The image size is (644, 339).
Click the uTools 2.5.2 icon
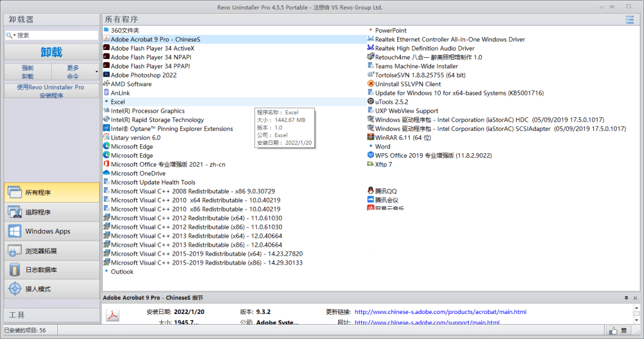click(370, 101)
